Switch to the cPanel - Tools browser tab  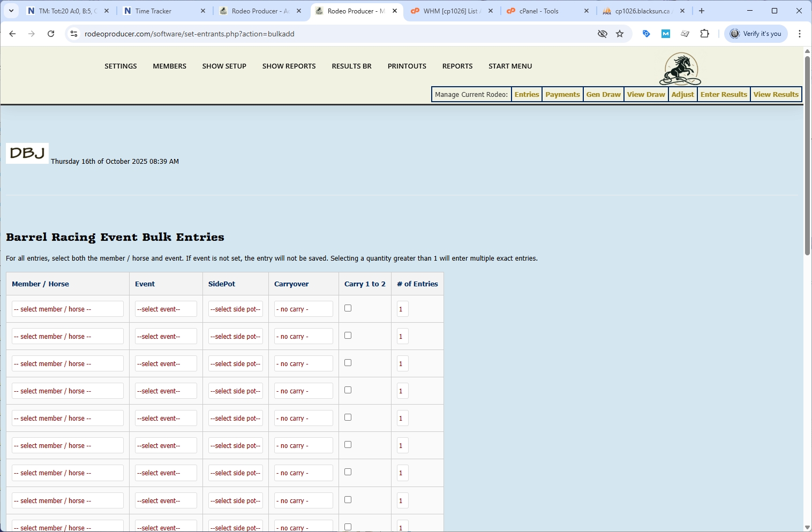(x=537, y=11)
